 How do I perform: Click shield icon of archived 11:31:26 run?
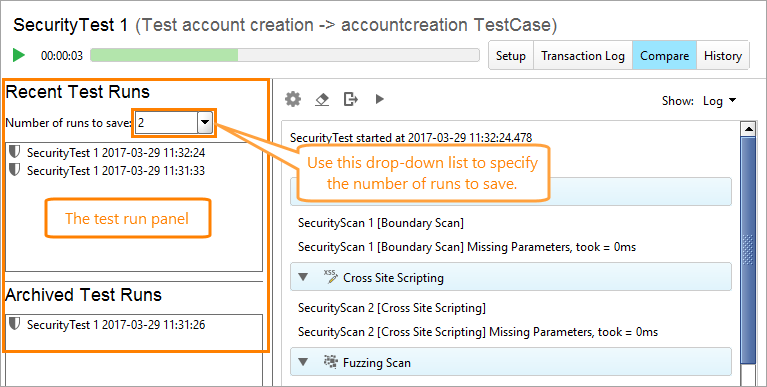click(x=15, y=324)
